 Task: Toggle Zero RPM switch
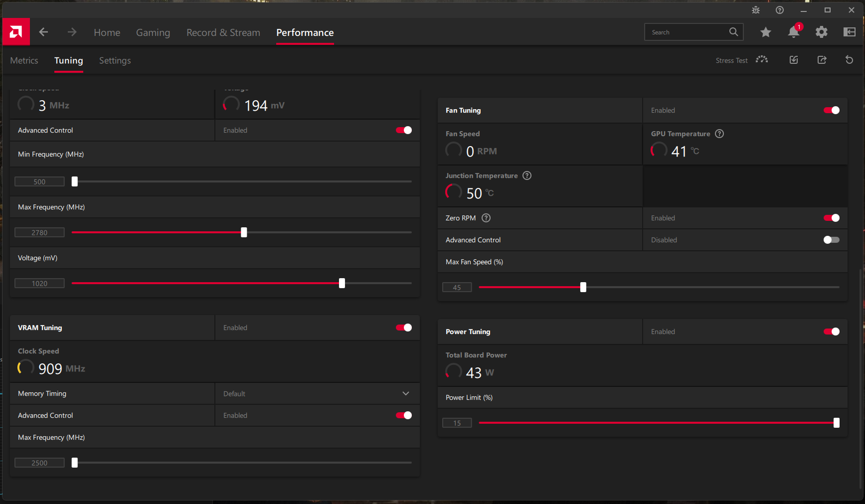832,218
